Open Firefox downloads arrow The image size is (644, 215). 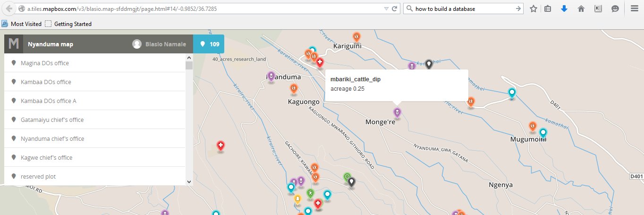(x=564, y=9)
